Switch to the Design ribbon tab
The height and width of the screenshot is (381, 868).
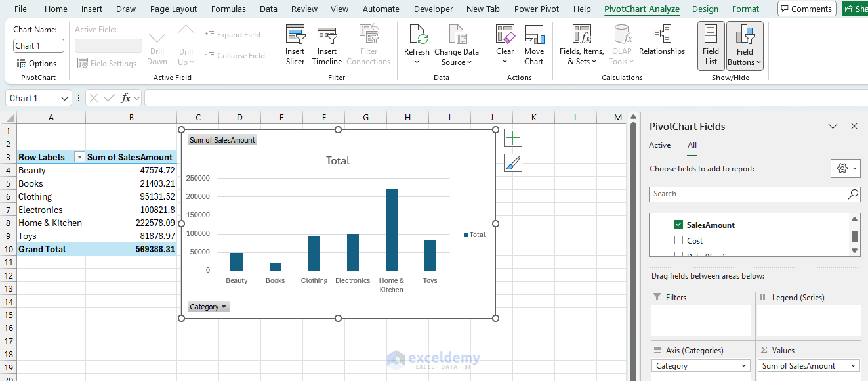(705, 9)
